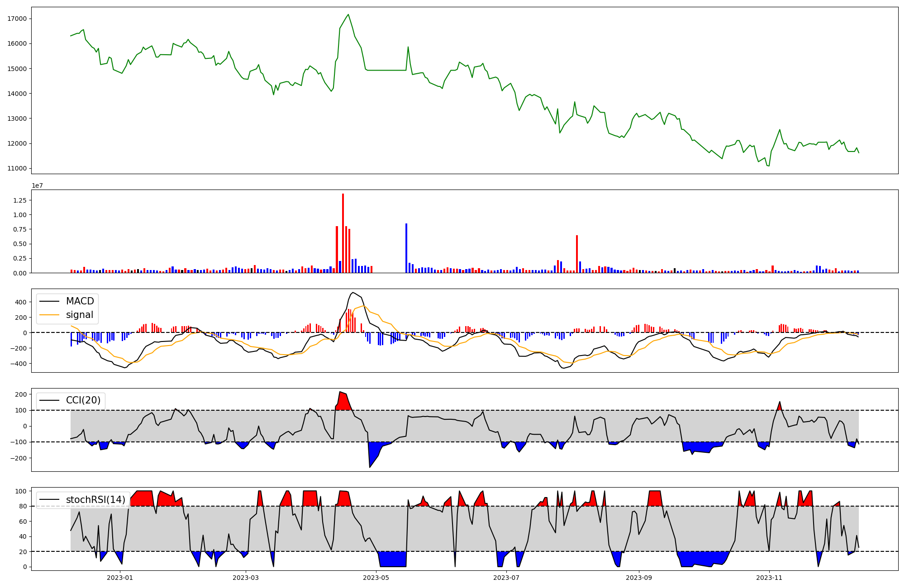
Task: Click the 2023-03 date tick label
Action: [246, 578]
